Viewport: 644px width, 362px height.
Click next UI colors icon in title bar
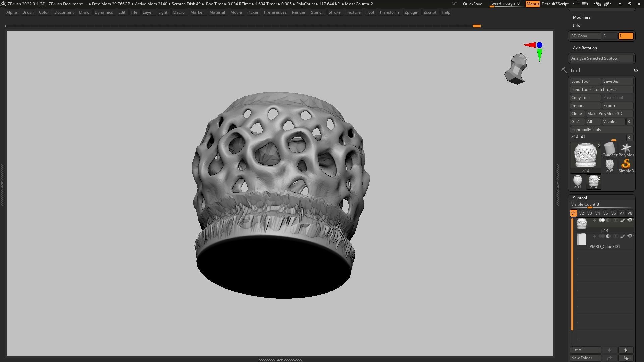(585, 4)
